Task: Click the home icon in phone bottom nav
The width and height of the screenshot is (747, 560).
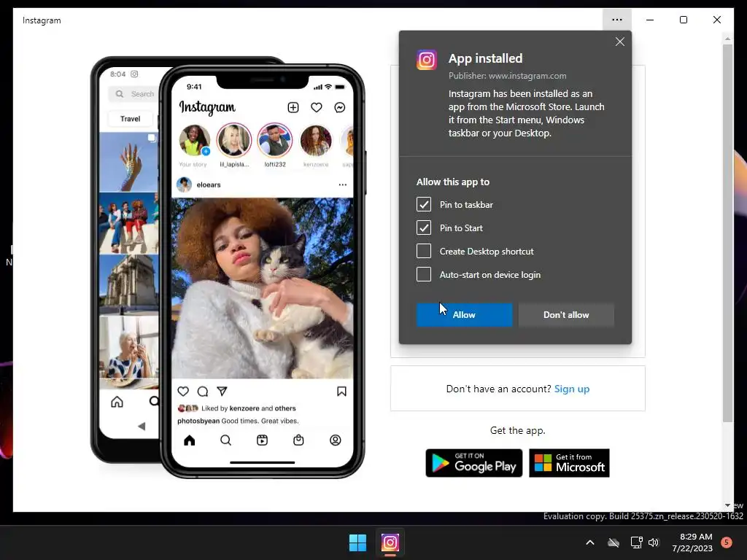Action: pyautogui.click(x=190, y=440)
